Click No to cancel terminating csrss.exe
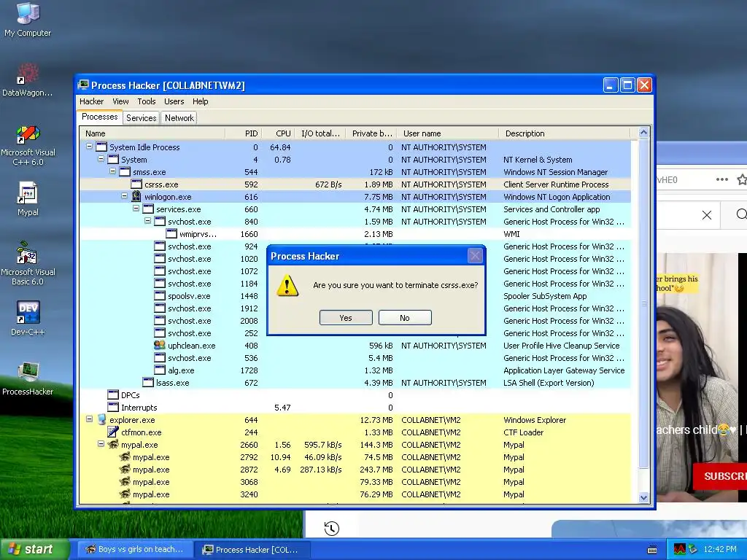 click(405, 318)
